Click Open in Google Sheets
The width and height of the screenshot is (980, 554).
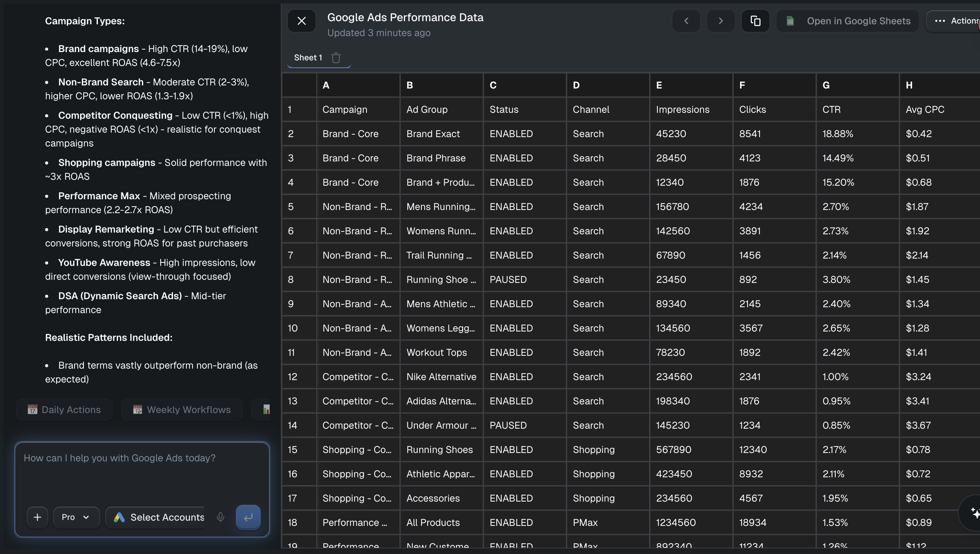858,21
